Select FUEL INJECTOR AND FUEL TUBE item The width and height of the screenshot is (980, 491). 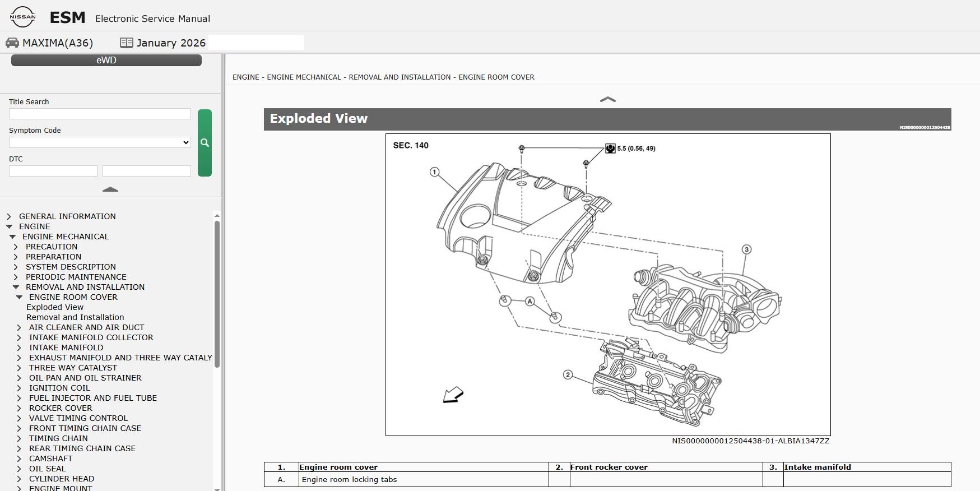pos(93,398)
